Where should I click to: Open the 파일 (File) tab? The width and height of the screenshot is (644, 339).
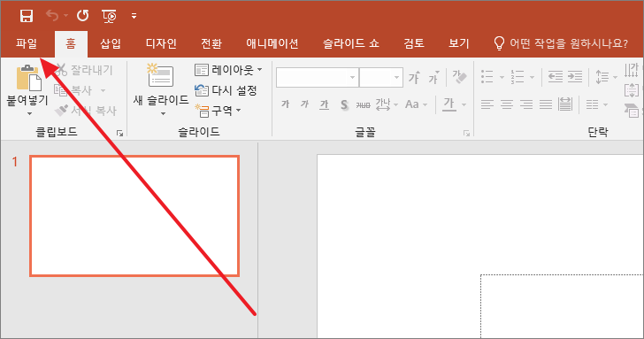27,43
